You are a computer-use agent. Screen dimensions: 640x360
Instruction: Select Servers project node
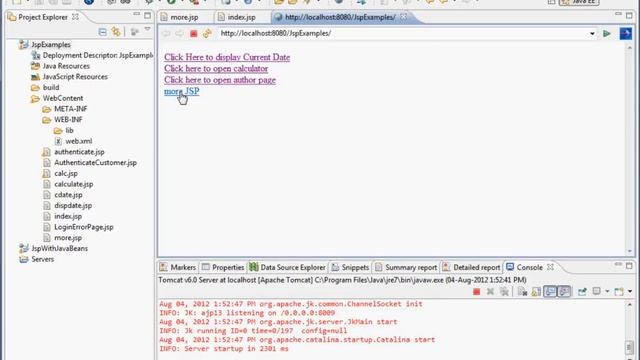pyautogui.click(x=42, y=259)
